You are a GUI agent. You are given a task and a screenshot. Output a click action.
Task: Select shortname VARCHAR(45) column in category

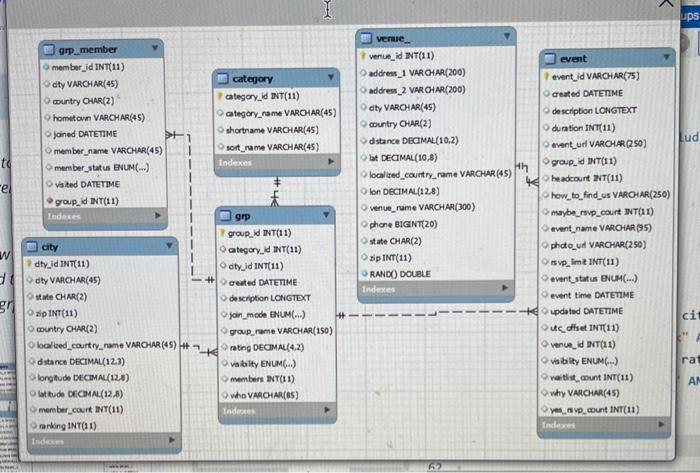coord(272,130)
